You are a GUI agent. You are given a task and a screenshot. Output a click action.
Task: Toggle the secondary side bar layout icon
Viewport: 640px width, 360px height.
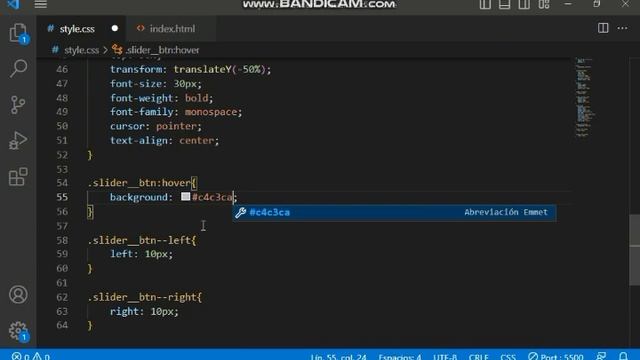pos(524,4)
